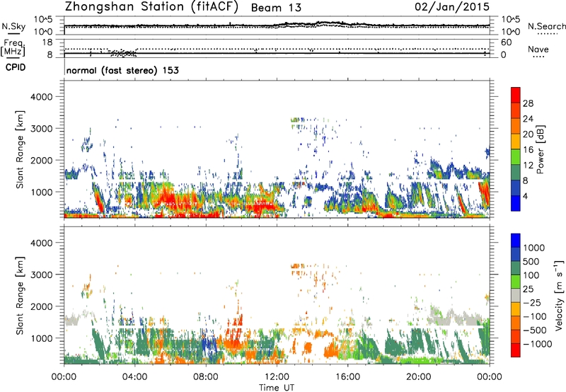The width and height of the screenshot is (566, 392).
Task: Click the 'Velocity [m s-1]' colorbar label
Action: (x=559, y=295)
